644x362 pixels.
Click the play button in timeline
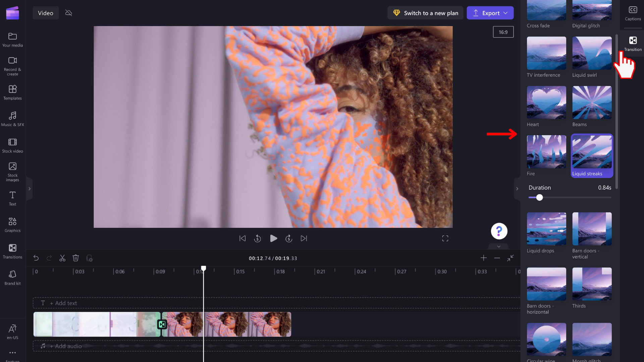point(273,238)
